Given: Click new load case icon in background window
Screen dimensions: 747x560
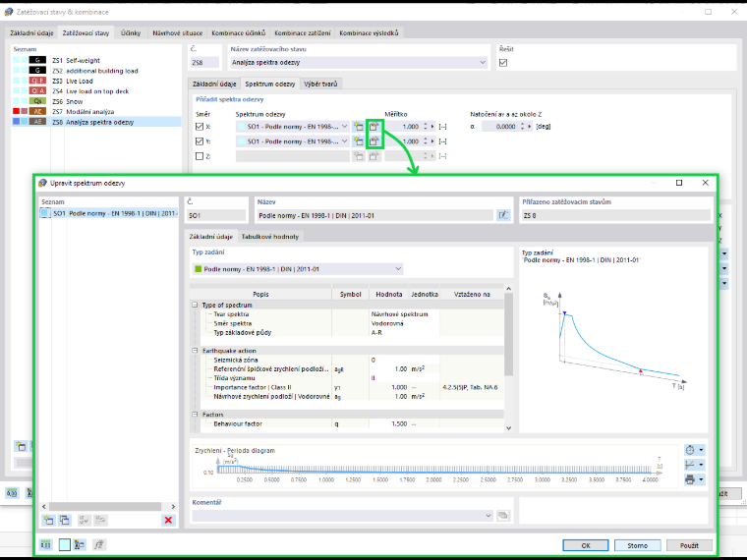Looking at the screenshot, I should 21,446.
